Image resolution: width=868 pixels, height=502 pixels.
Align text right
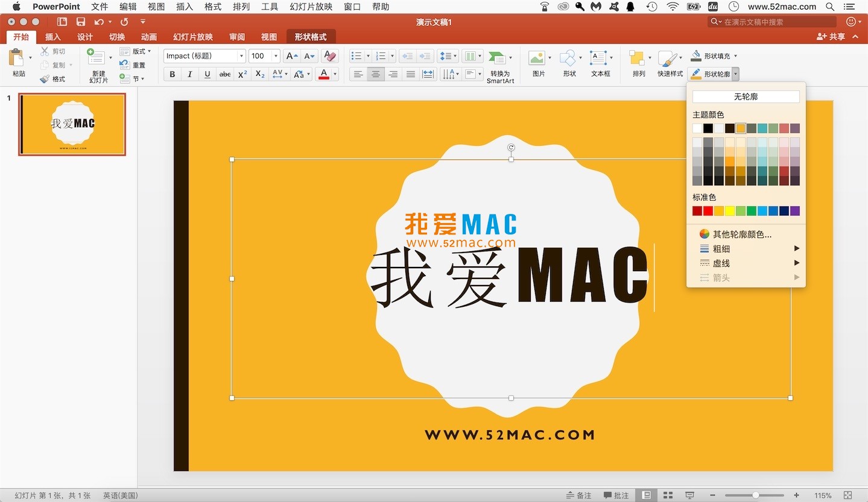click(393, 74)
